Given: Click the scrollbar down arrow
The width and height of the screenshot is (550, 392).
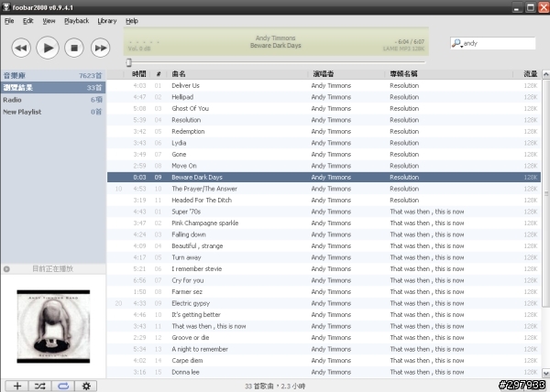Looking at the screenshot, I should 545,373.
